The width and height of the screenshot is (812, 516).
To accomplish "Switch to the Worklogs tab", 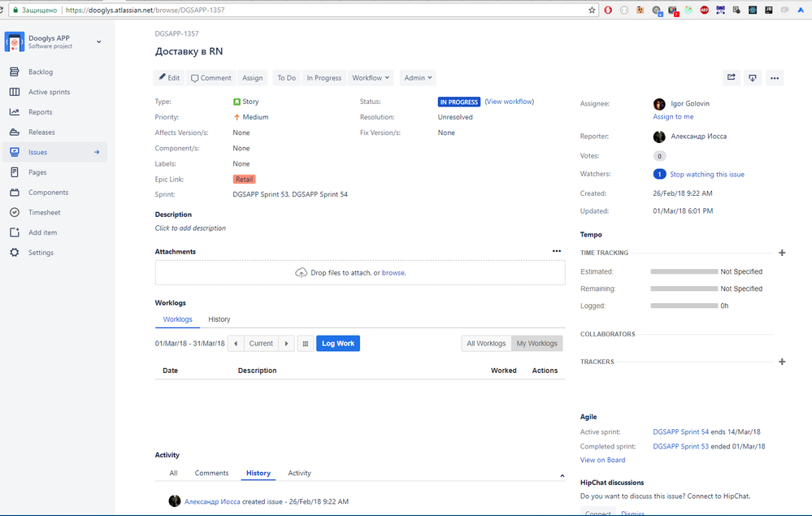I will pyautogui.click(x=178, y=319).
